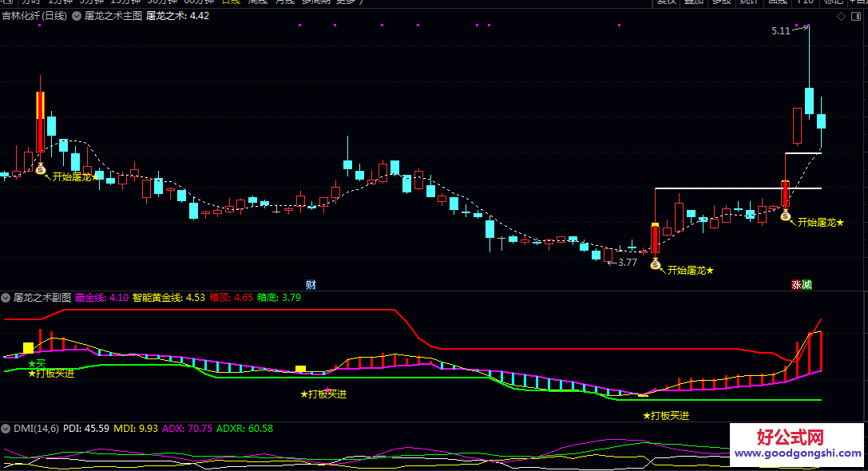Click the red 涨 marker icon
The image size is (868, 471).
pos(796,284)
